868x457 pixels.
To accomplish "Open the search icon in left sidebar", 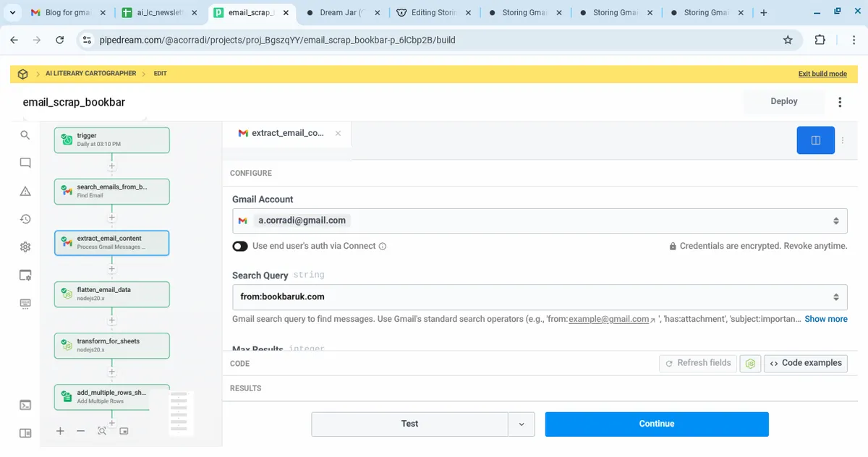I will click(25, 135).
